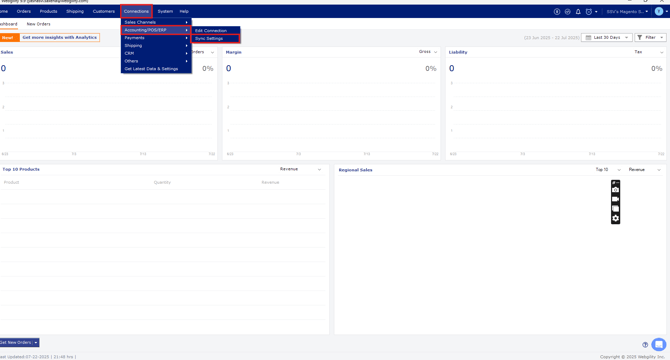Viewport: 670px width, 360px height.
Task: Open Sales Channels submenu entry
Action: tap(156, 22)
